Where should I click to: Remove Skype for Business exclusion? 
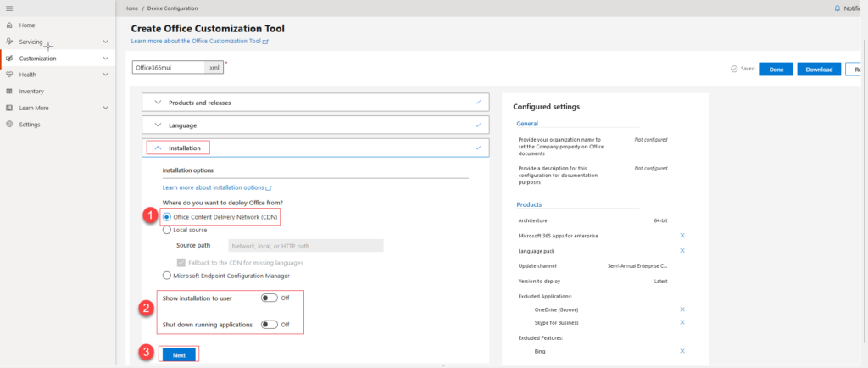coord(682,322)
